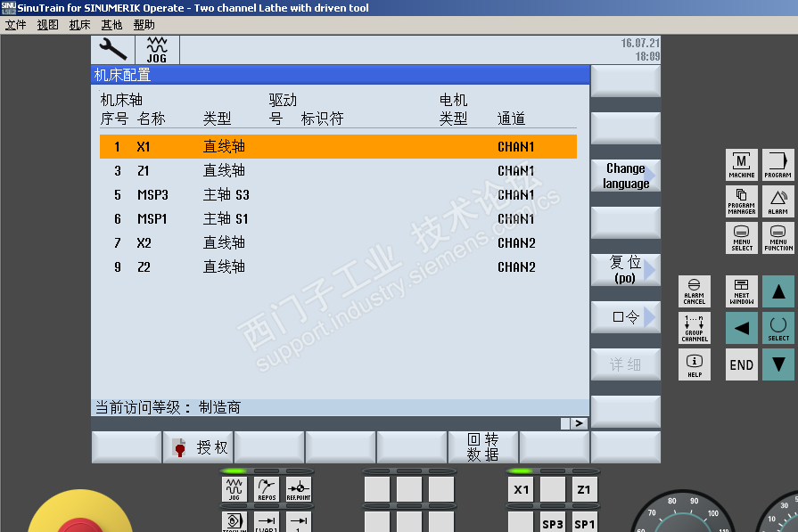This screenshot has width=798, height=532.
Task: Click the HELP info key
Action: coord(695,364)
